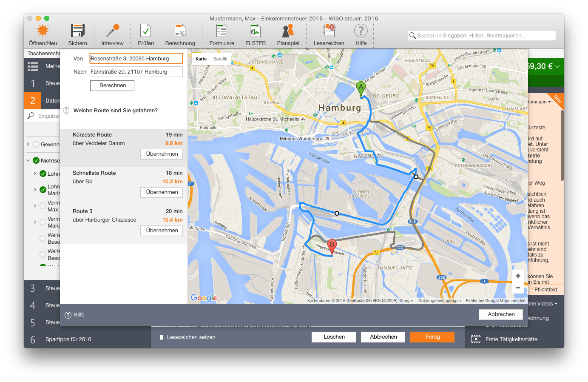Toggle the green check beside the first Lohn
The width and height of the screenshot is (588, 382).
[x=43, y=174]
